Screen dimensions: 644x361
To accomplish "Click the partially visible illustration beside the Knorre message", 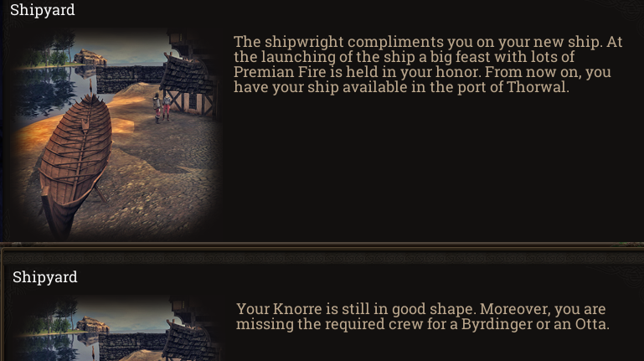I will (x=117, y=327).
